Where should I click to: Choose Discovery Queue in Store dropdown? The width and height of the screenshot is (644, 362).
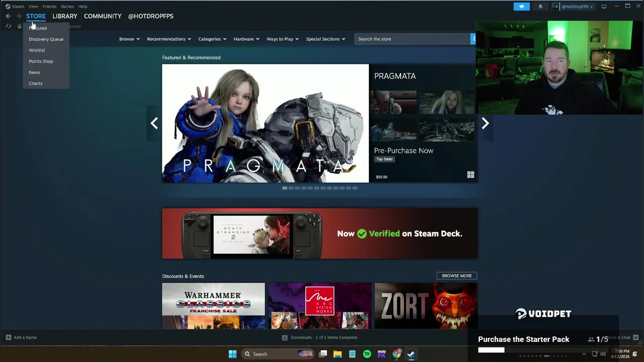point(46,39)
